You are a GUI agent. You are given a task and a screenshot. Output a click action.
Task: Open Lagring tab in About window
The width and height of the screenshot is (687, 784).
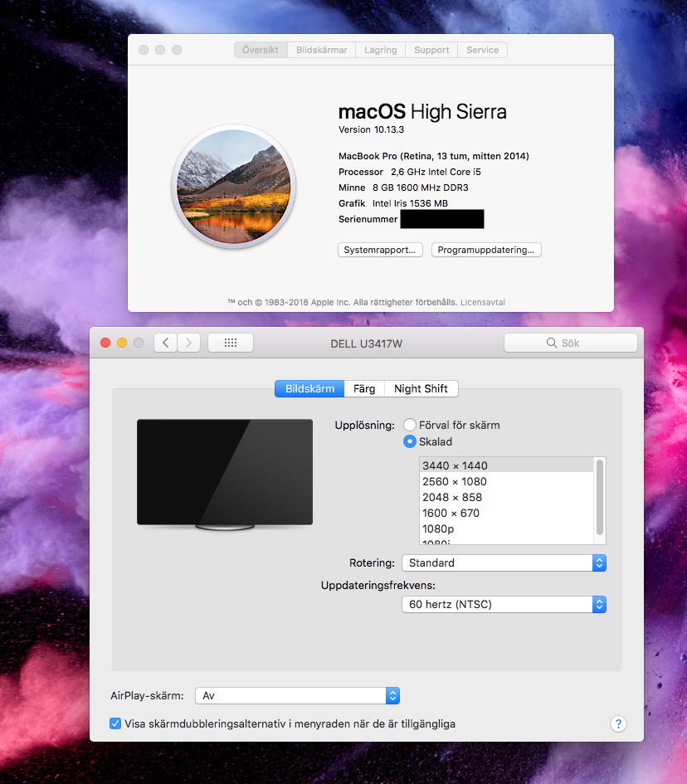pos(381,50)
